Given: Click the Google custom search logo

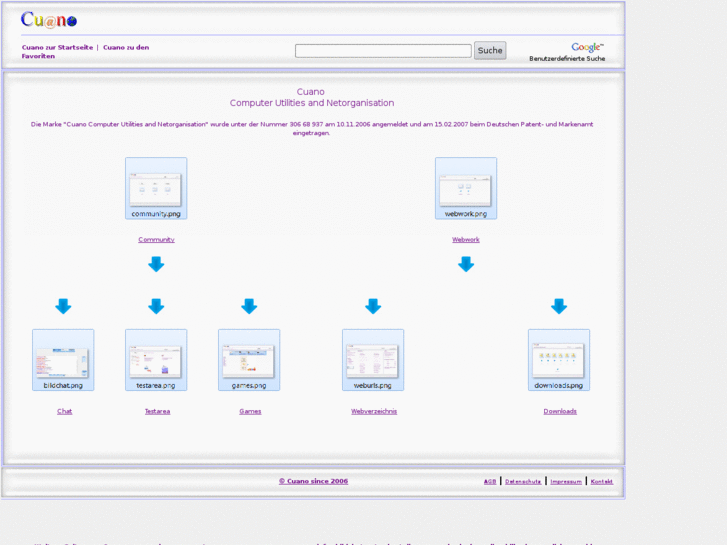Looking at the screenshot, I should (587, 47).
